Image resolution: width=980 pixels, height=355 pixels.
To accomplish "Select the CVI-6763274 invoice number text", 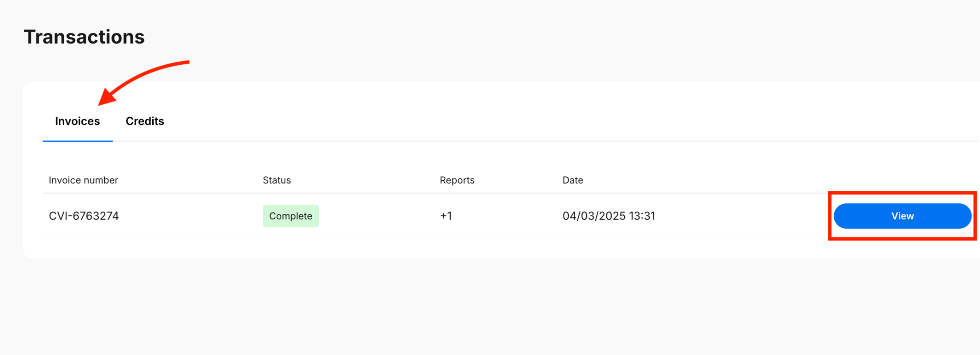I will [84, 216].
